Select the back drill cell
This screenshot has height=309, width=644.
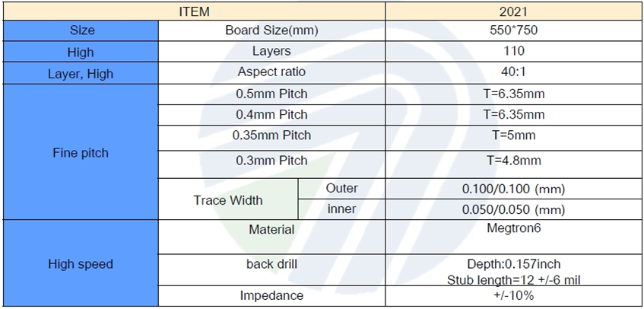click(271, 264)
